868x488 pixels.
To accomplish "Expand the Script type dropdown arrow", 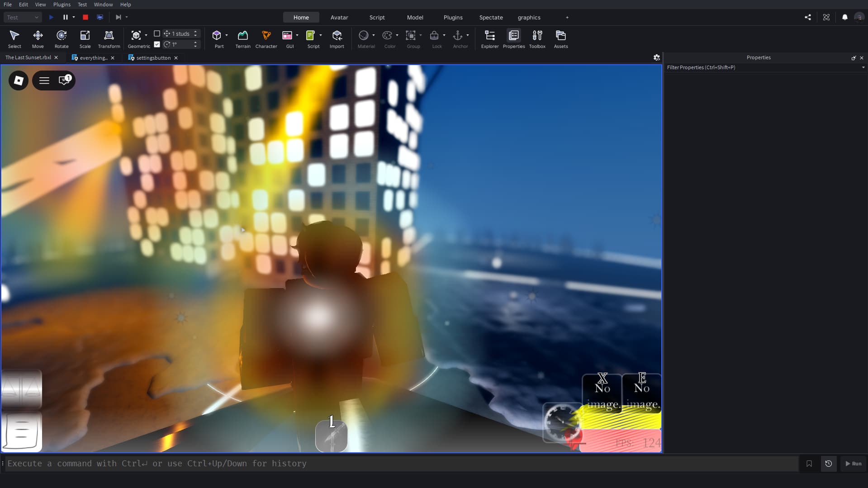I will point(321,35).
